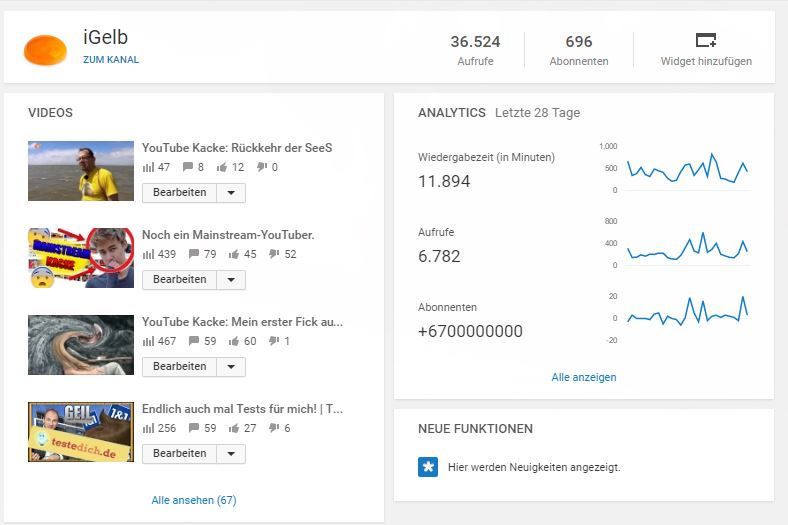The height and width of the screenshot is (525, 788).
Task: Click views bar-chart icon for Rückkehr der SeeS
Action: [x=148, y=167]
